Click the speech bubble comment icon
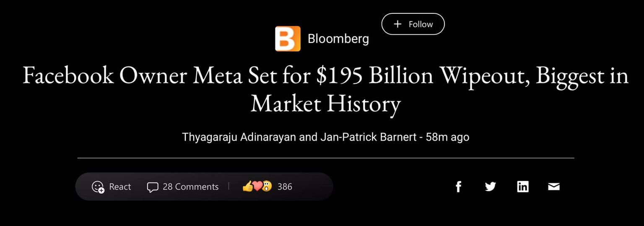Viewport: 644px width, 226px height. coord(152,187)
